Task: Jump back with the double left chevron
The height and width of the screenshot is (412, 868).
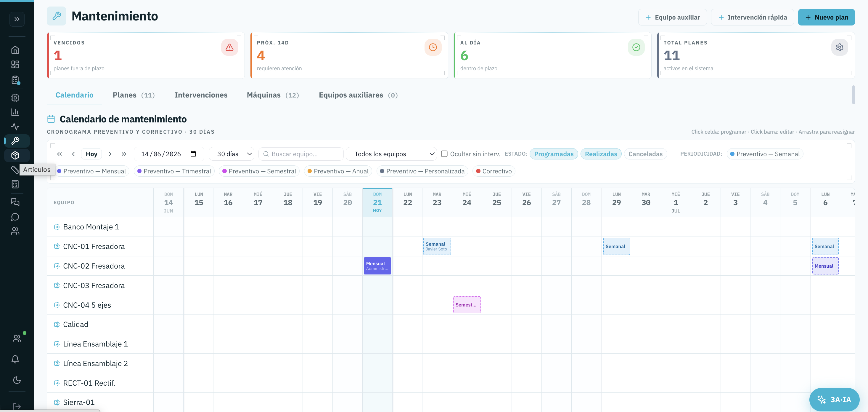Action: (59, 154)
